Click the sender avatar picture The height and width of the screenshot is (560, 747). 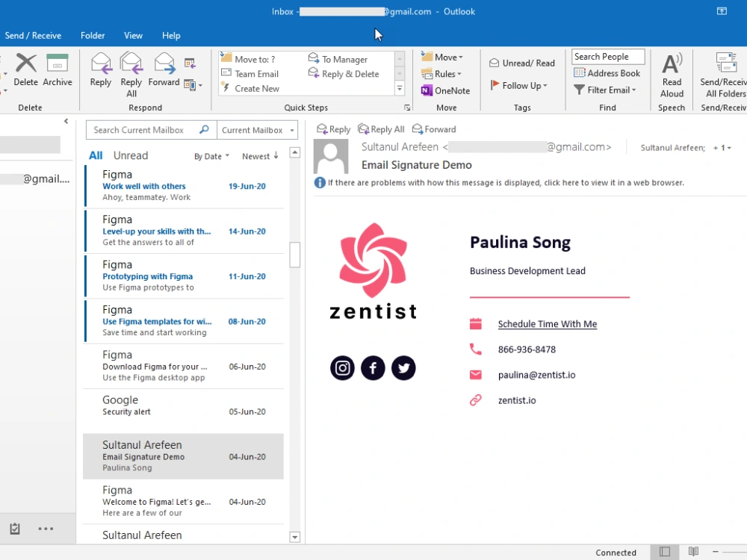point(331,157)
